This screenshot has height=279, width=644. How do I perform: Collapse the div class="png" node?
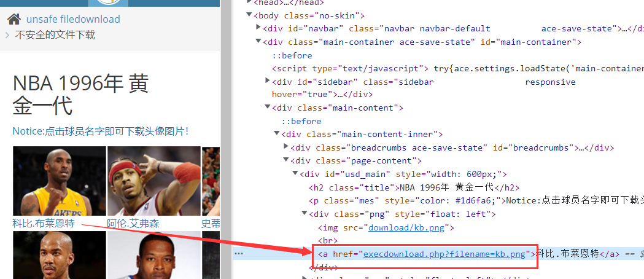[305, 213]
